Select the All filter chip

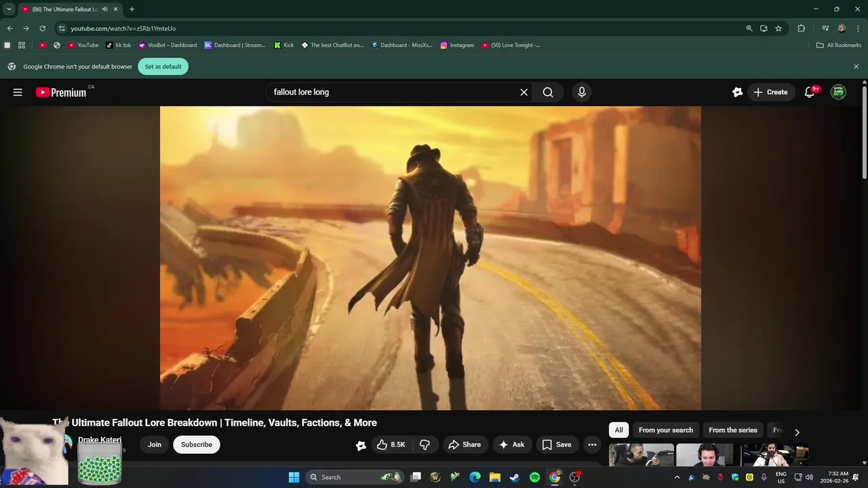tap(618, 430)
